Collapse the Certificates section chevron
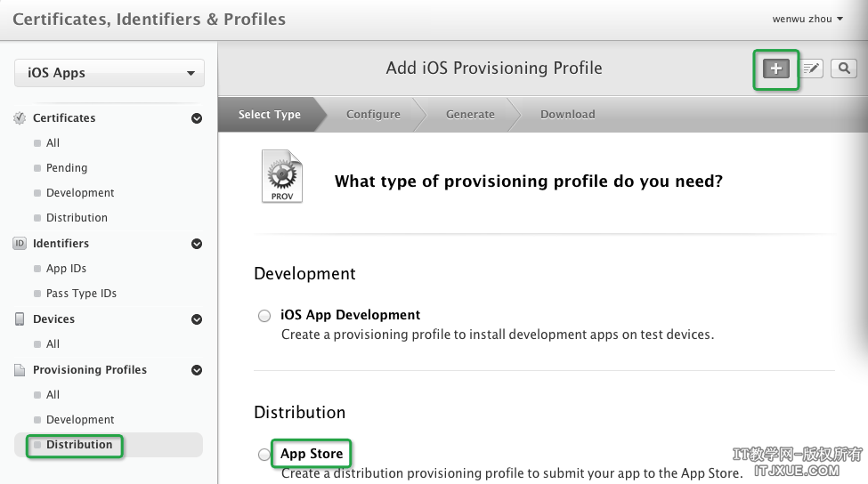 click(197, 118)
